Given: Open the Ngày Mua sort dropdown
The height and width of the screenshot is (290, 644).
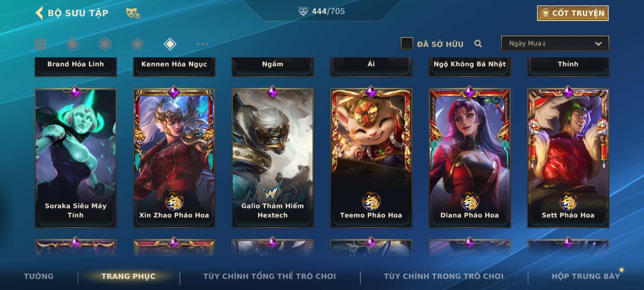Looking at the screenshot, I should click(x=555, y=43).
